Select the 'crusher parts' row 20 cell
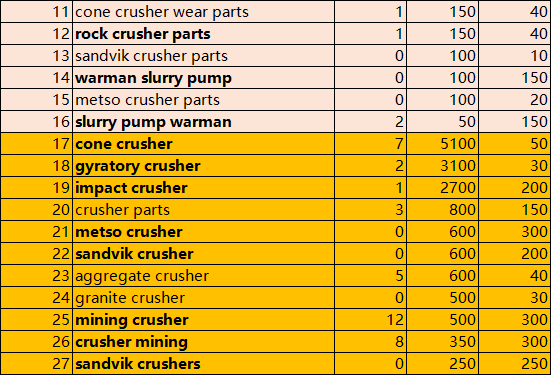The height and width of the screenshot is (375, 551). pos(203,210)
